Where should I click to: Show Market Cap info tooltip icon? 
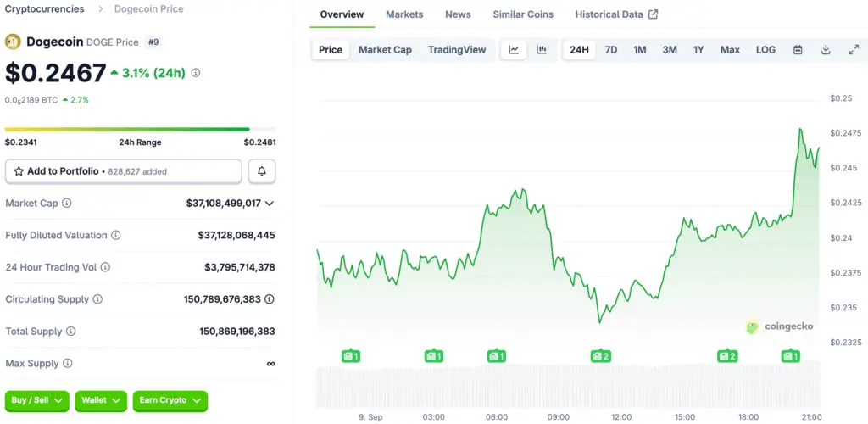tap(66, 204)
